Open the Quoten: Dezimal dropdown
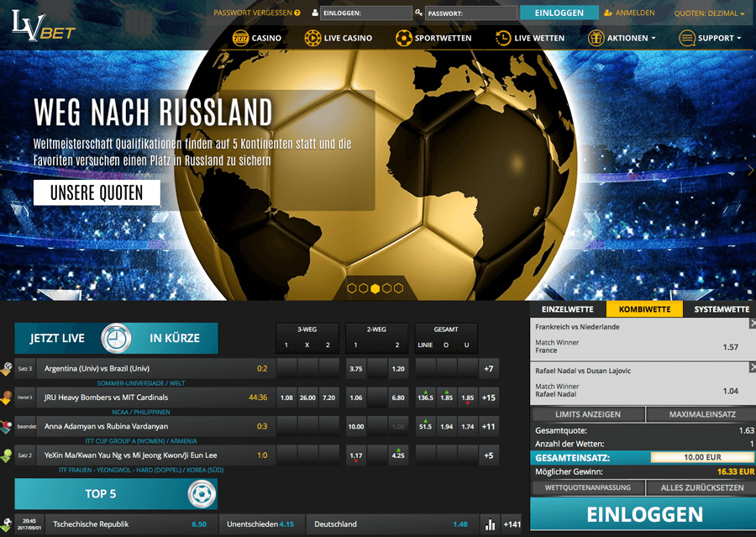This screenshot has height=537, width=756. (709, 13)
